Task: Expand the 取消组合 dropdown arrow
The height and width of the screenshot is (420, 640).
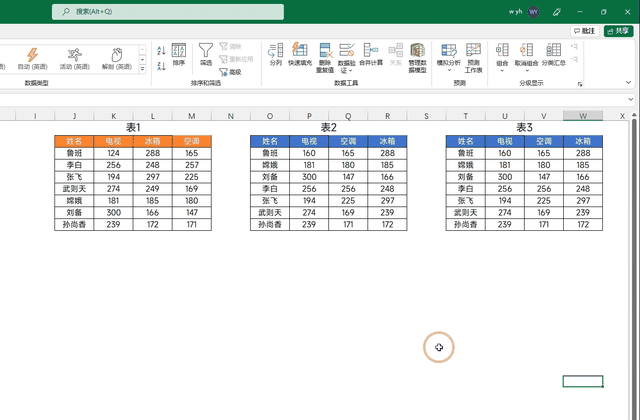Action: [527, 70]
